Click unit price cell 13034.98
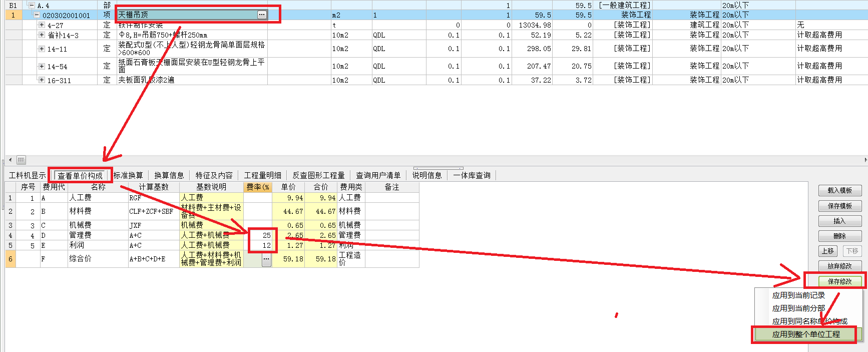Viewport: 868px width, 352px height. (x=532, y=25)
